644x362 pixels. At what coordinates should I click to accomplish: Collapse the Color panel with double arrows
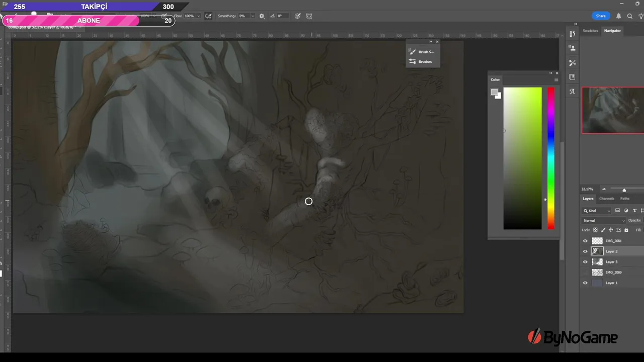click(x=550, y=73)
